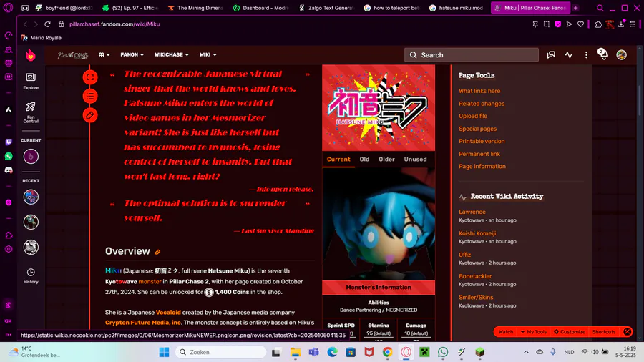Select the Old infobox image tab
This screenshot has width=644, height=362.
364,160
